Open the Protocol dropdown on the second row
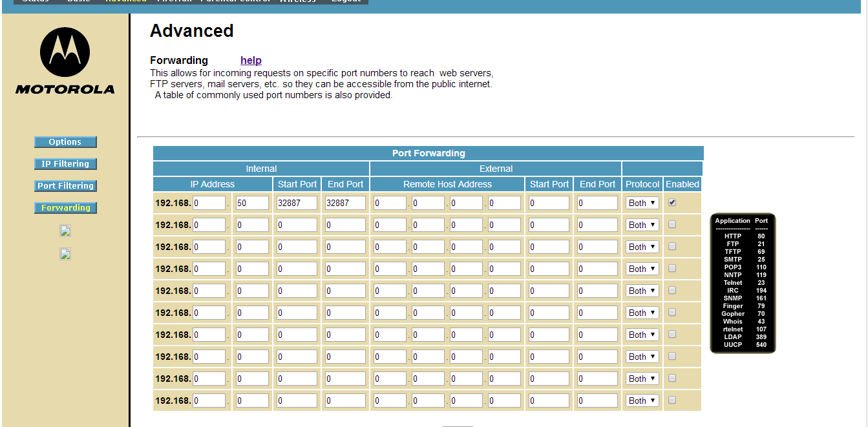Image resolution: width=868 pixels, height=427 pixels. click(641, 224)
